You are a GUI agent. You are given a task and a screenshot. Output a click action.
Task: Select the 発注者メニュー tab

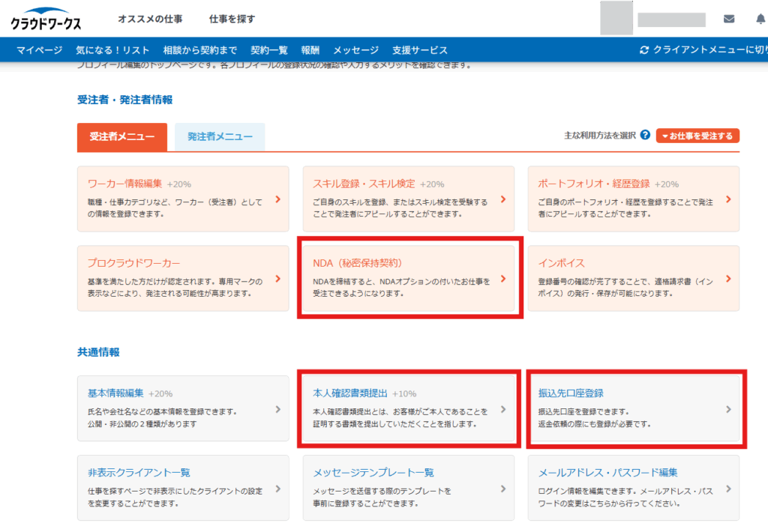(x=220, y=137)
